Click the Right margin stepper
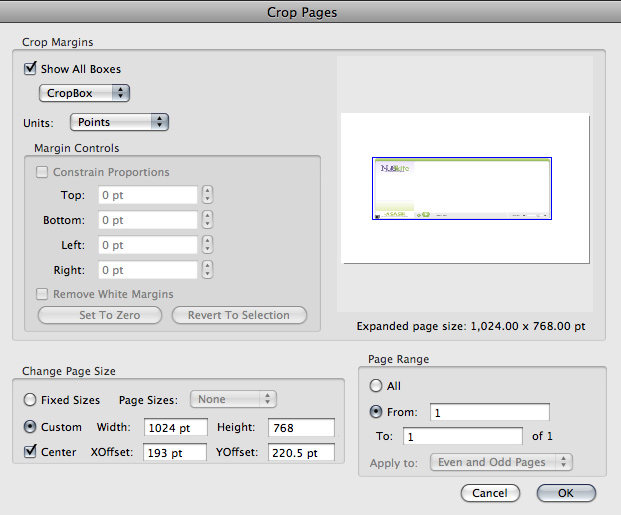621x515 pixels. coord(207,270)
